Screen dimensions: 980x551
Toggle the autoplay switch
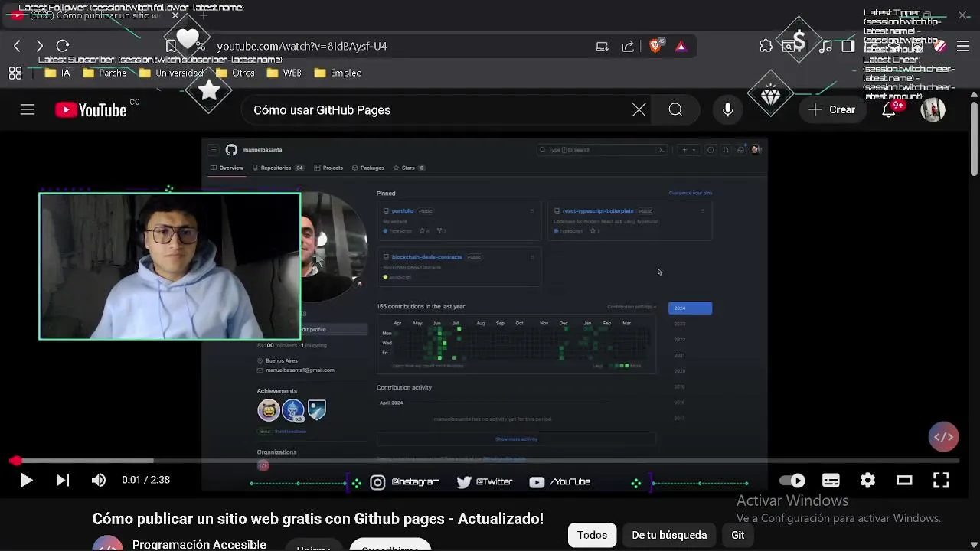click(792, 481)
